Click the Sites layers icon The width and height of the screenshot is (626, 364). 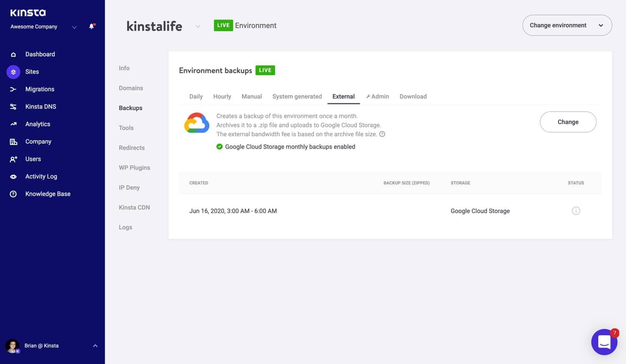click(x=13, y=72)
